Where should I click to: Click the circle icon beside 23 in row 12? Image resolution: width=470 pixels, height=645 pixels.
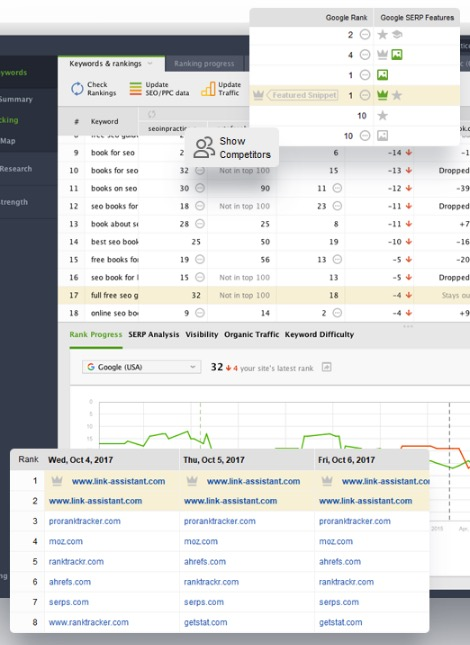[x=337, y=206]
